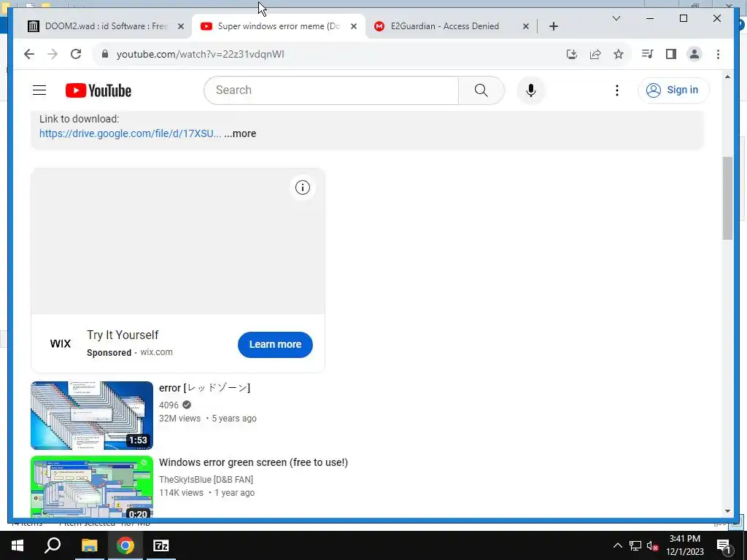Open the Windows Start menu

18,545
